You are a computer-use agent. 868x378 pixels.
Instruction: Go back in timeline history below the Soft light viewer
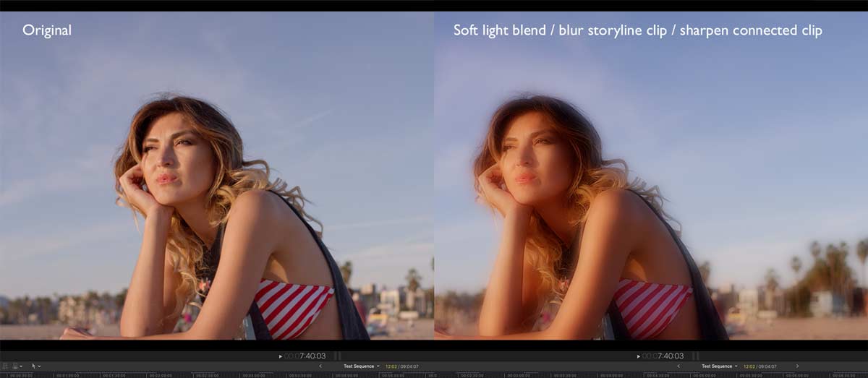pyautogui.click(x=678, y=366)
